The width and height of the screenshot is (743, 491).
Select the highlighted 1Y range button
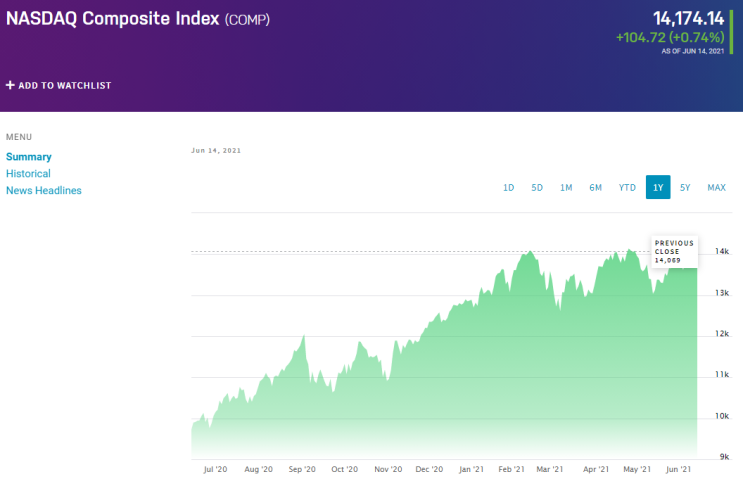657,188
